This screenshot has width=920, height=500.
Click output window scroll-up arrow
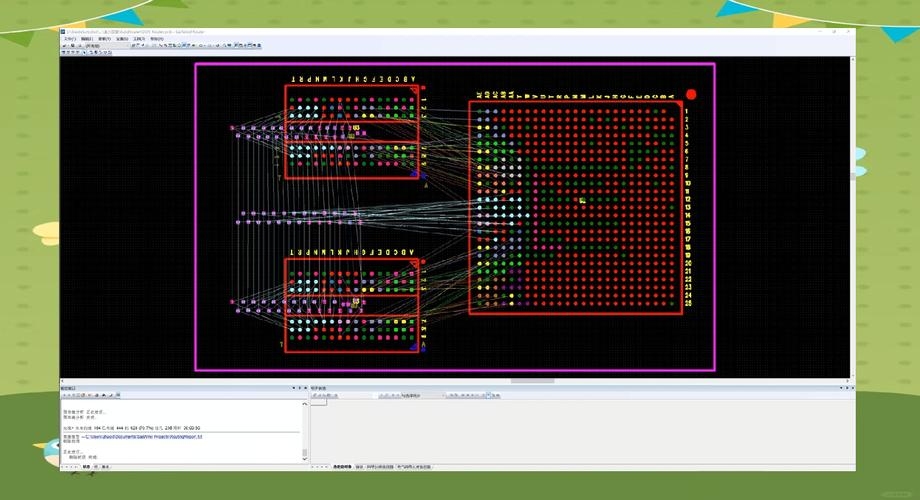pyautogui.click(x=305, y=405)
